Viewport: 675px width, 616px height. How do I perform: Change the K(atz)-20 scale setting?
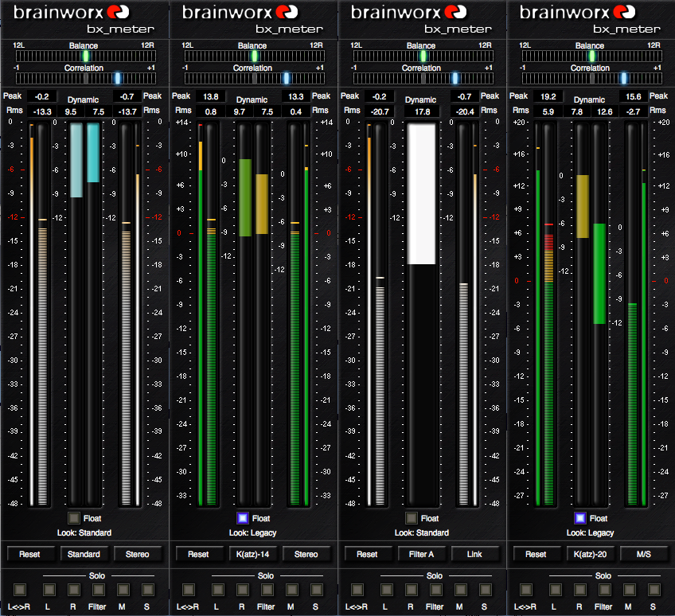point(590,554)
